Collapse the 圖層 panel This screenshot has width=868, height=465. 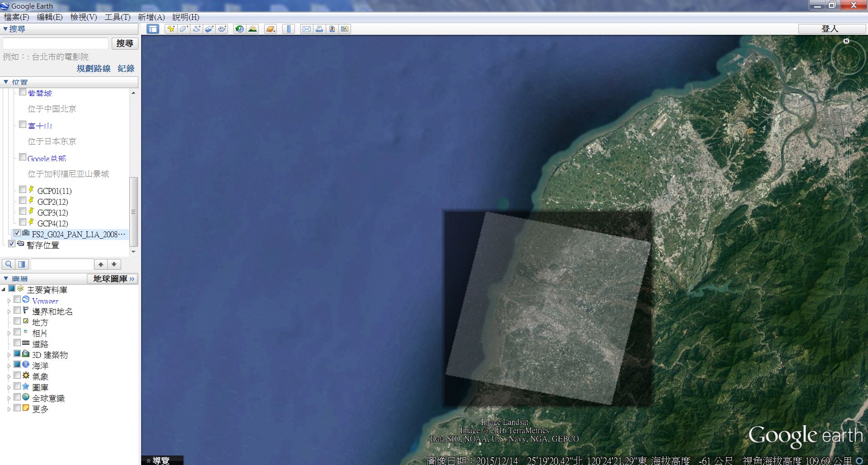(6, 279)
